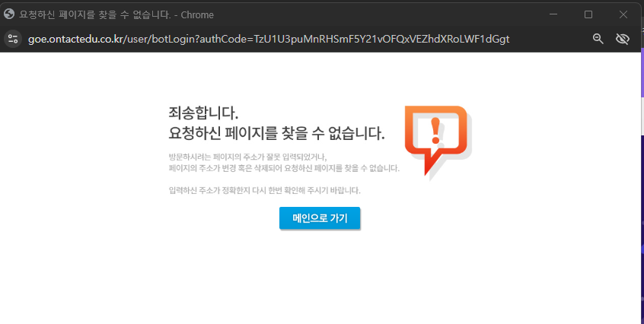This screenshot has width=644, height=324.
Task: Close the page-not-found Chrome window
Action: click(x=623, y=14)
